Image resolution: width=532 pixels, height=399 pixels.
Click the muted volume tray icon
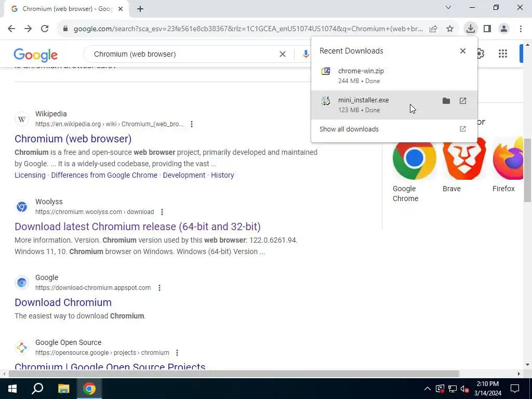pos(464,389)
